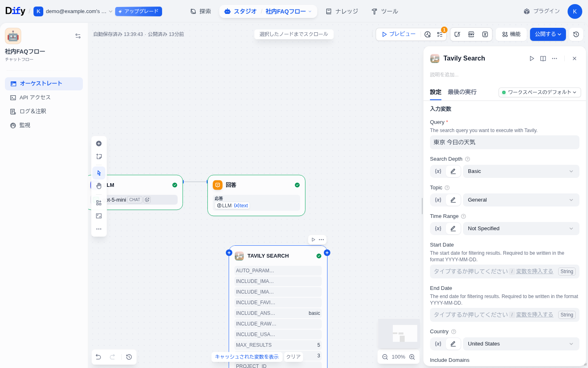Open the プラグイン plugins link
The height and width of the screenshot is (368, 588).
click(x=542, y=11)
